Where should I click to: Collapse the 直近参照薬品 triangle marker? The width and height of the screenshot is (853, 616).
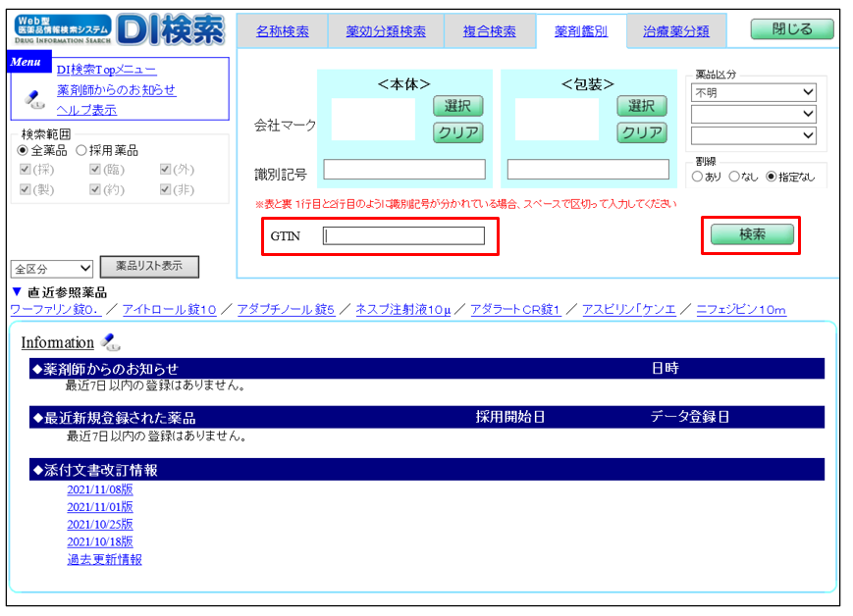16,292
